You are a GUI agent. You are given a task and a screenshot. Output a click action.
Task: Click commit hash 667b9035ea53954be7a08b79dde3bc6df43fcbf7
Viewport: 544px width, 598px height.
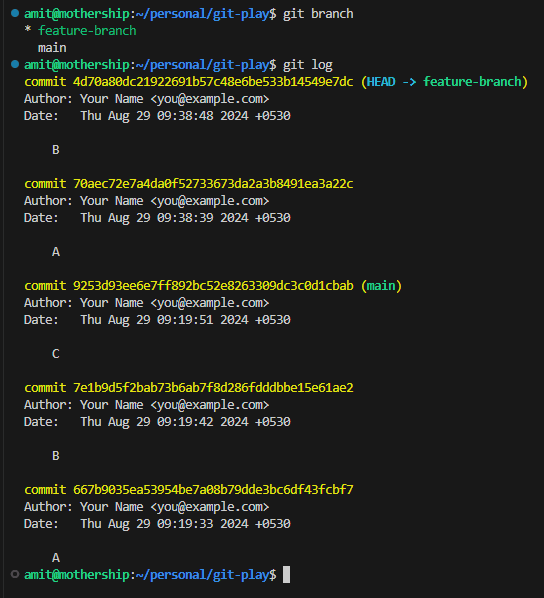click(213, 490)
